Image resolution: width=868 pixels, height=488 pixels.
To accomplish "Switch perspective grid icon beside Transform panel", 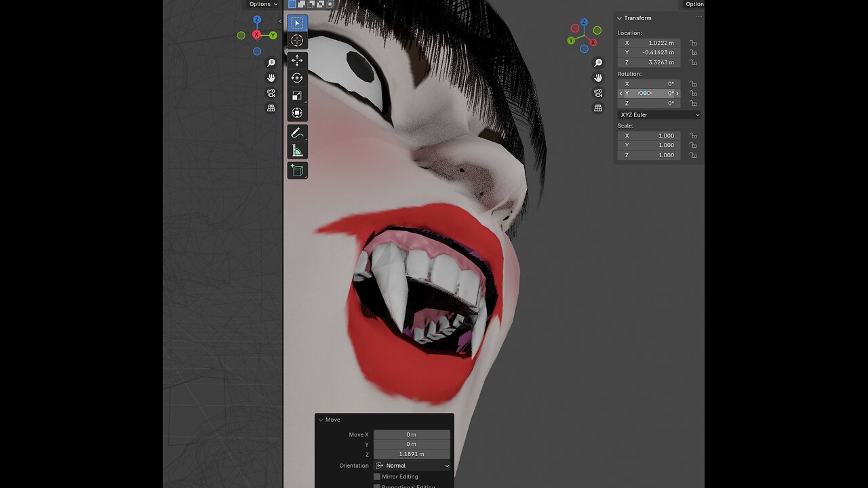I will tap(598, 108).
